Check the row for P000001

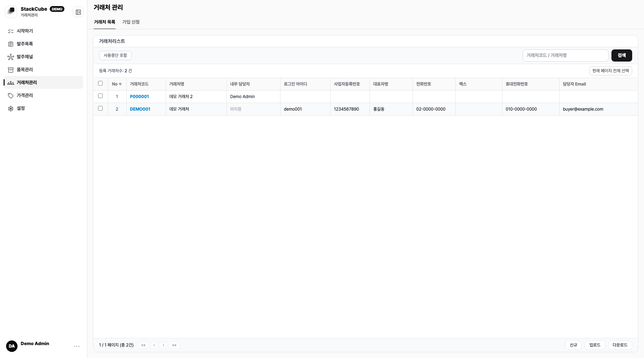point(101,96)
